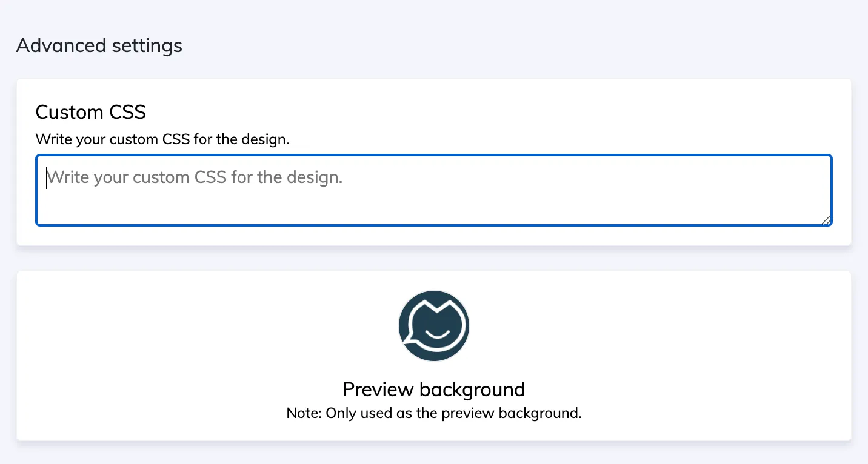Grab the textarea resize handle
868x464 pixels.
826,220
